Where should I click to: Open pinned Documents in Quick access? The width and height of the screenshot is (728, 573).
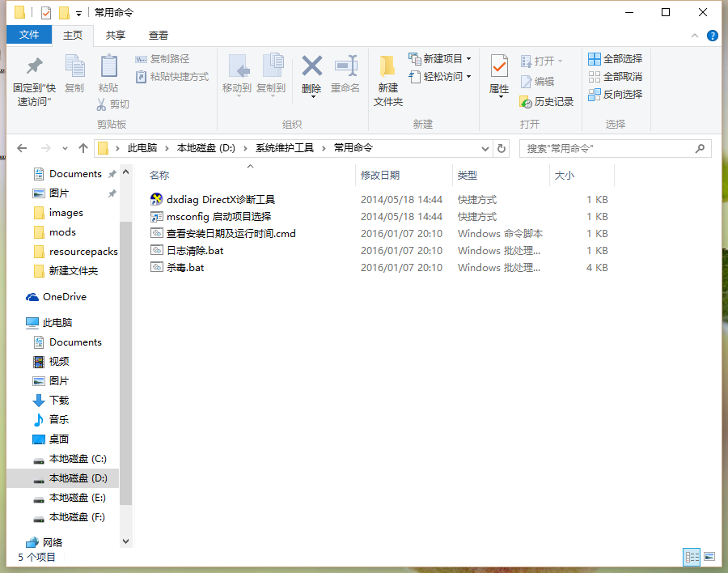[x=75, y=174]
